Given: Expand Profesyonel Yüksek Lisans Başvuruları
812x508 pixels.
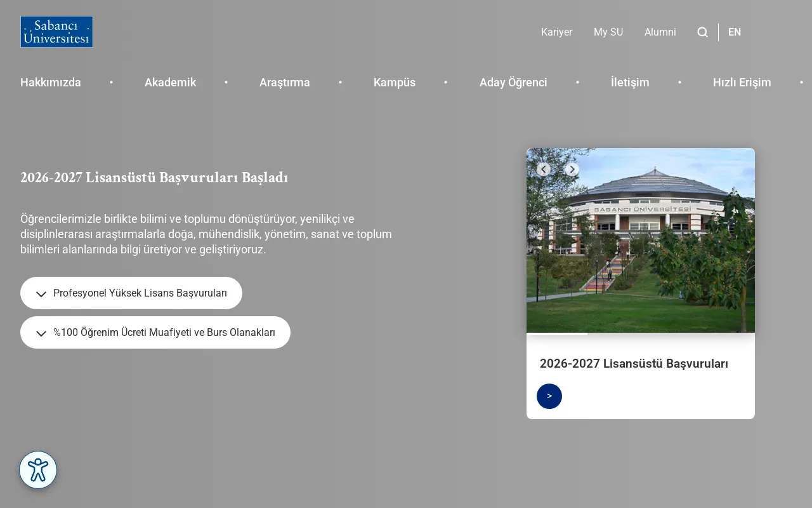Looking at the screenshot, I should (x=131, y=293).
